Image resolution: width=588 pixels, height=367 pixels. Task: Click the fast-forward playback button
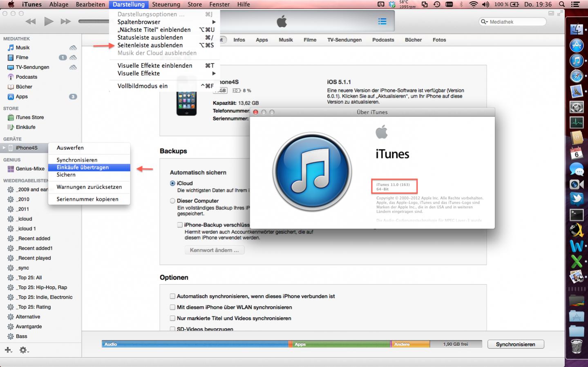tap(66, 22)
